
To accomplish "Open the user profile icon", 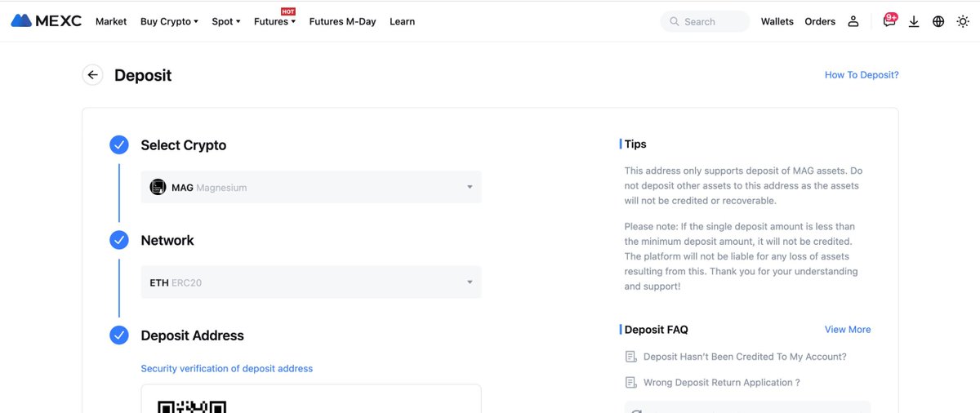I will click(x=853, y=22).
